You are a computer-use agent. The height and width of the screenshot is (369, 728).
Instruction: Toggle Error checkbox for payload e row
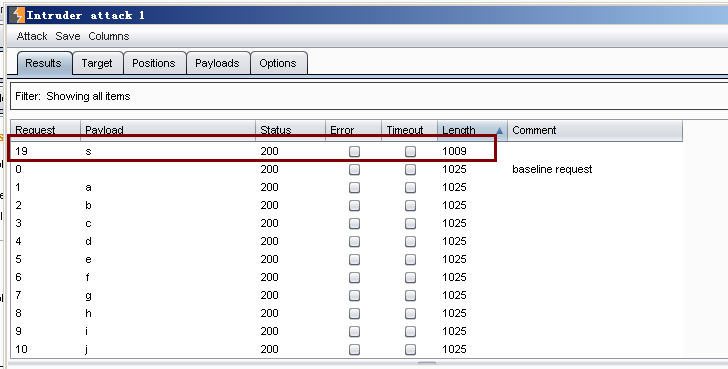[x=354, y=259]
